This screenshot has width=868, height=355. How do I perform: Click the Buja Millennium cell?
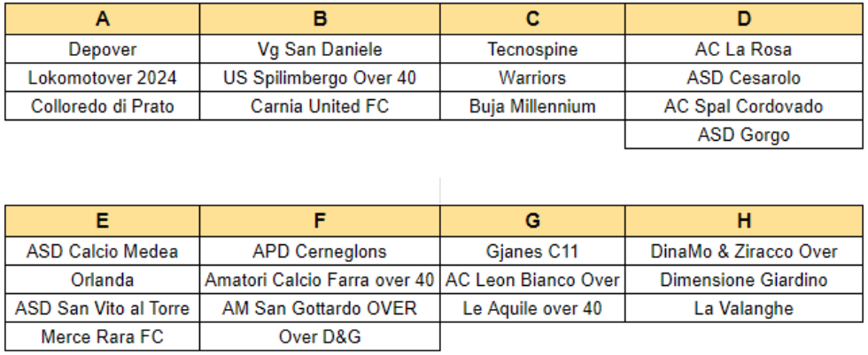tap(532, 106)
